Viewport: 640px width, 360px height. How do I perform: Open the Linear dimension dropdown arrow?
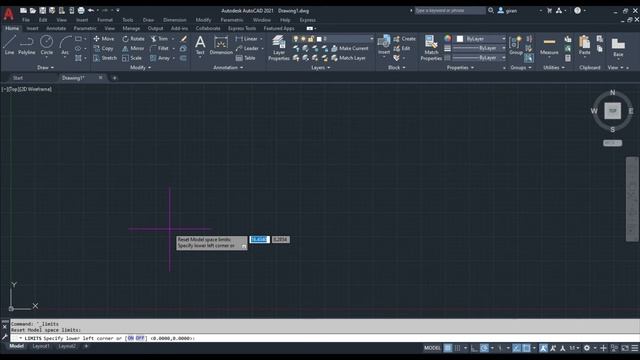[261, 39]
